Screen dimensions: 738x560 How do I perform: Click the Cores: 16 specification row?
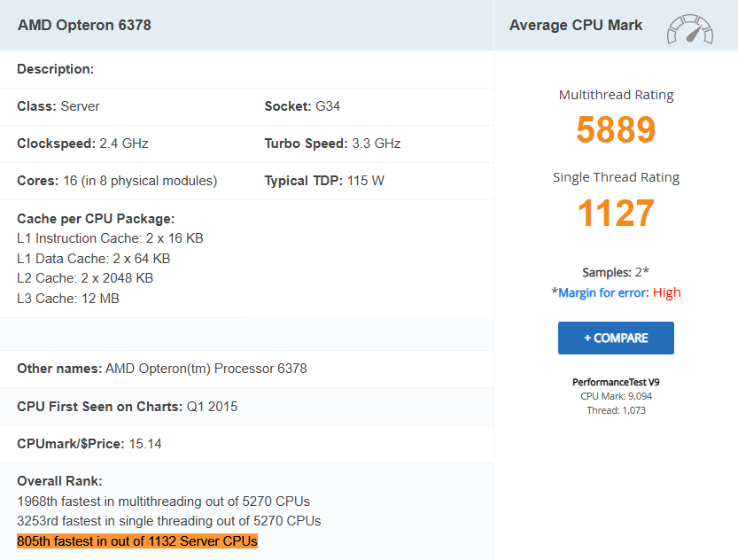[x=117, y=181]
